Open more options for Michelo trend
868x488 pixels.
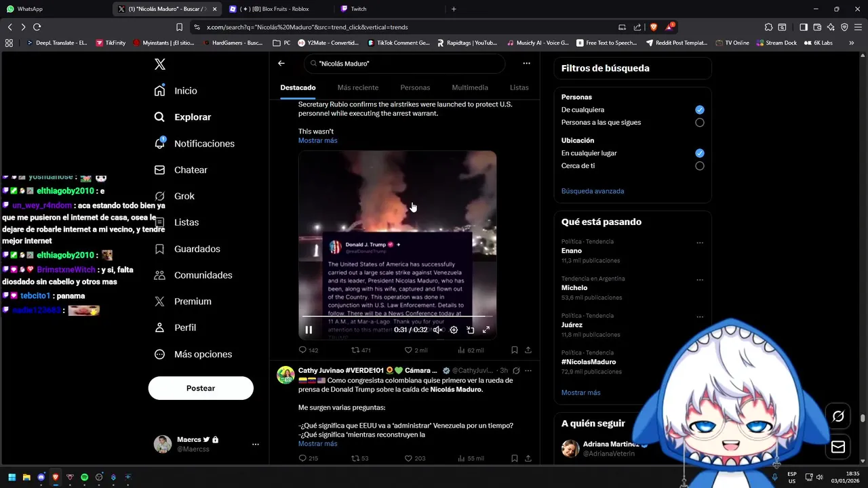700,280
